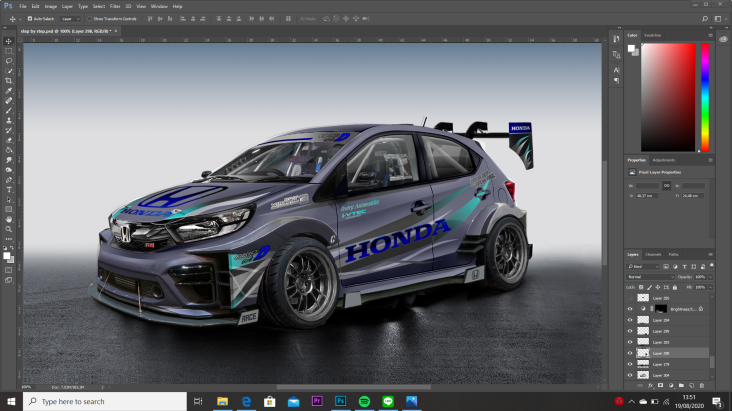The image size is (732, 411).
Task: Select the History Brush tool
Action: click(8, 130)
